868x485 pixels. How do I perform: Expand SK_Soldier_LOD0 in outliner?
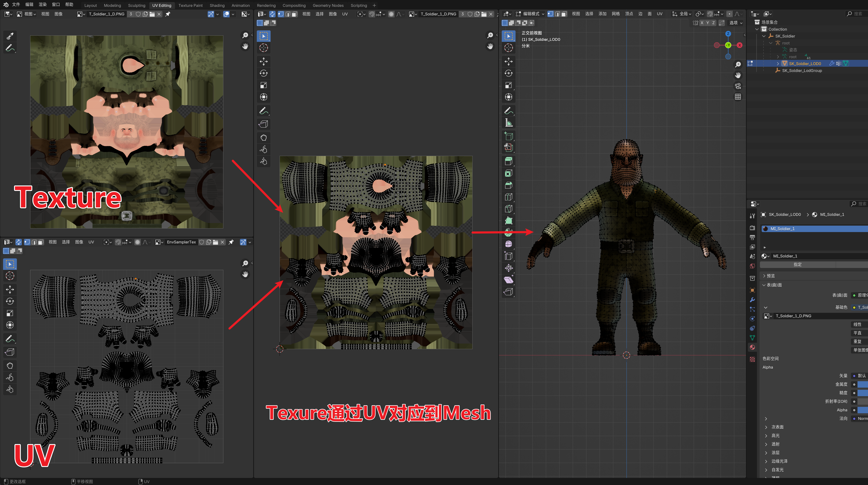pos(778,63)
